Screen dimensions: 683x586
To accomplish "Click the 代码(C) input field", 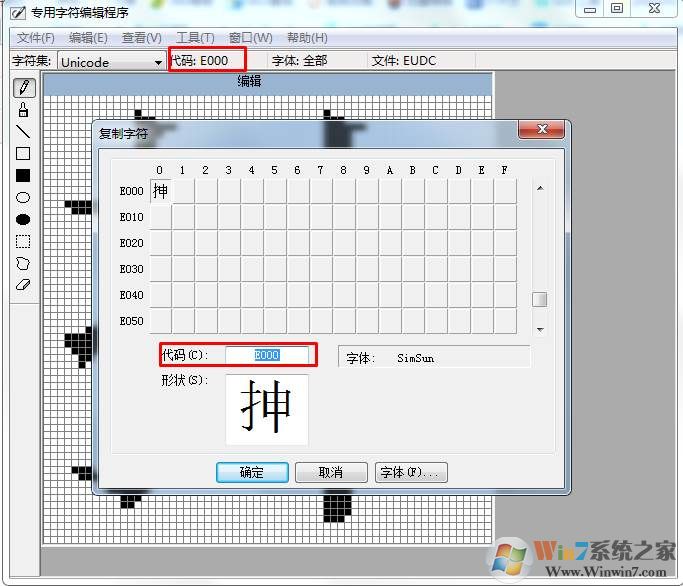I will pos(267,355).
